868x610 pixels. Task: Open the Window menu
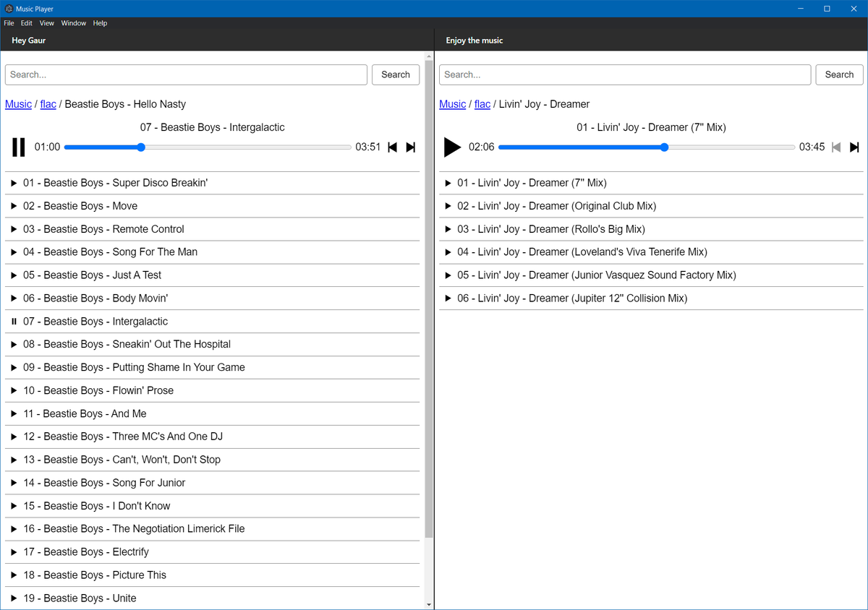pos(74,23)
